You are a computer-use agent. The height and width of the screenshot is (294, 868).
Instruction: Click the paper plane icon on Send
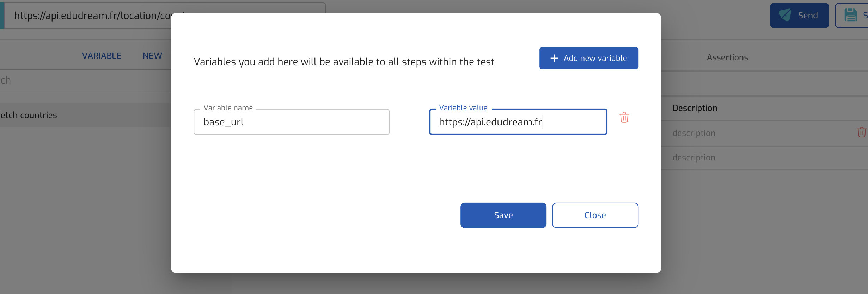(785, 15)
